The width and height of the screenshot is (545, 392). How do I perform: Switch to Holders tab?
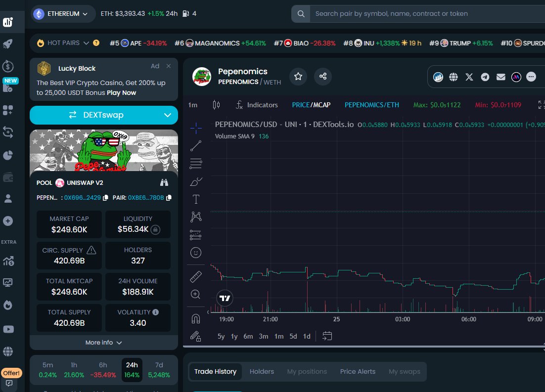tap(262, 372)
